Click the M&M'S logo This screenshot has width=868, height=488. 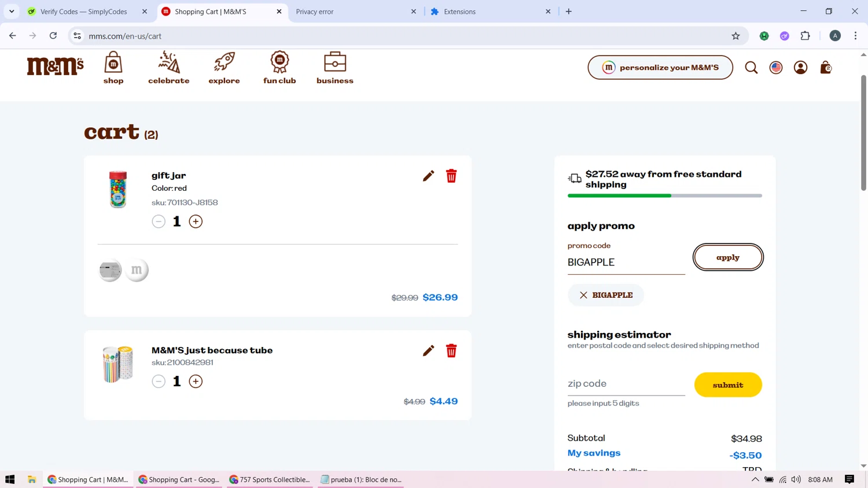point(55,66)
